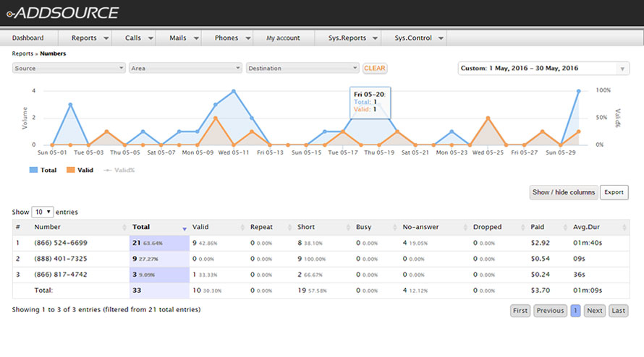Toggle the Valid series in legend
644x357 pixels.
coord(80,170)
